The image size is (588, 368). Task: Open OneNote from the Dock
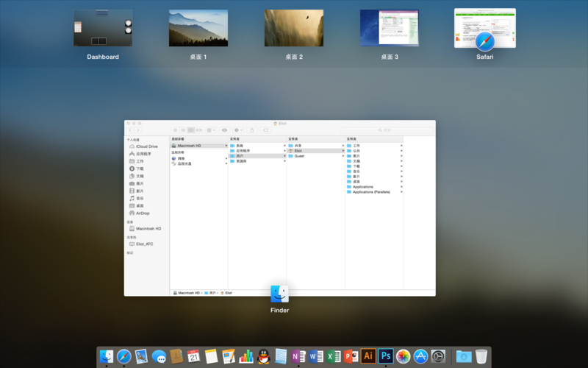click(298, 356)
